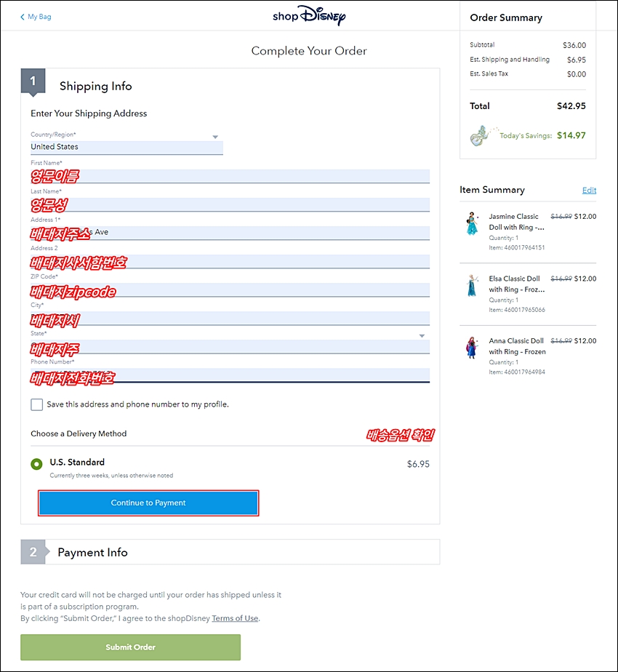
Task: Click the Choose a Delivery Method label
Action: point(79,433)
